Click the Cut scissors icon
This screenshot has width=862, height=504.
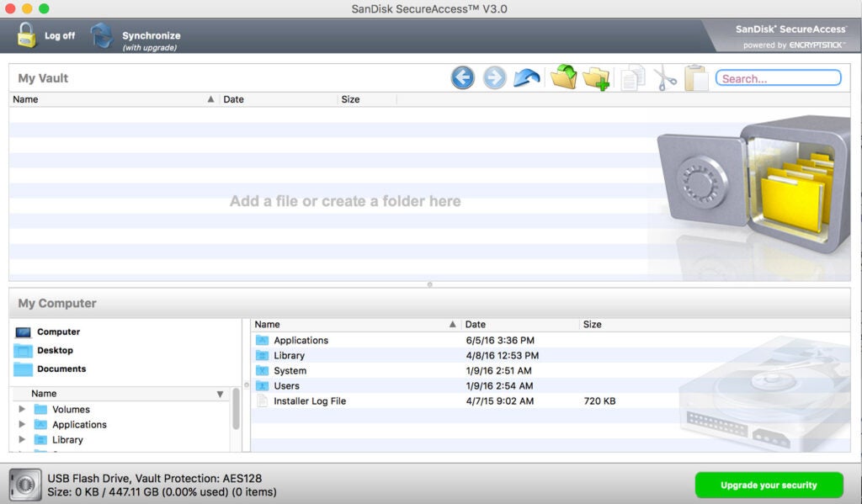665,78
